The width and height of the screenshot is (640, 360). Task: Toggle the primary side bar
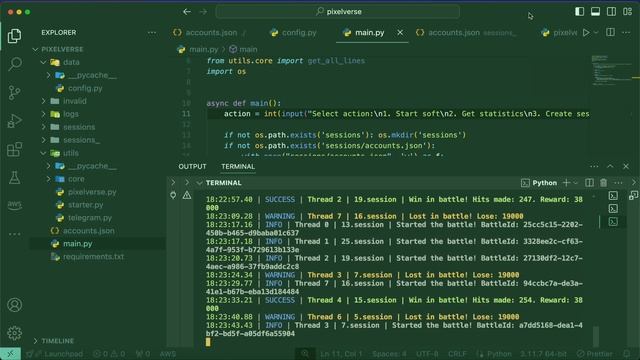579,11
